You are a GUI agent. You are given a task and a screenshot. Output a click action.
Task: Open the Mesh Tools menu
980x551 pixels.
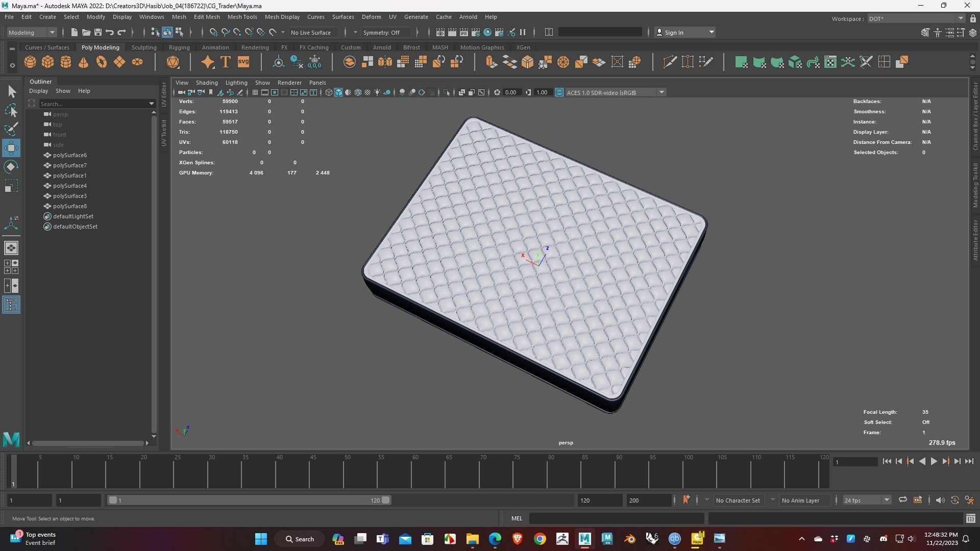[x=242, y=17]
